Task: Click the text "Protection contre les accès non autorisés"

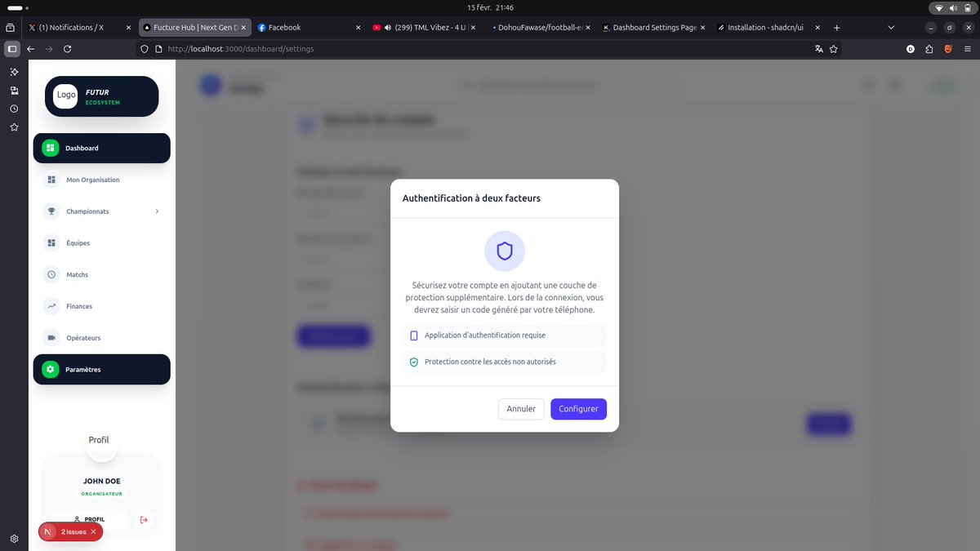Action: coord(490,362)
